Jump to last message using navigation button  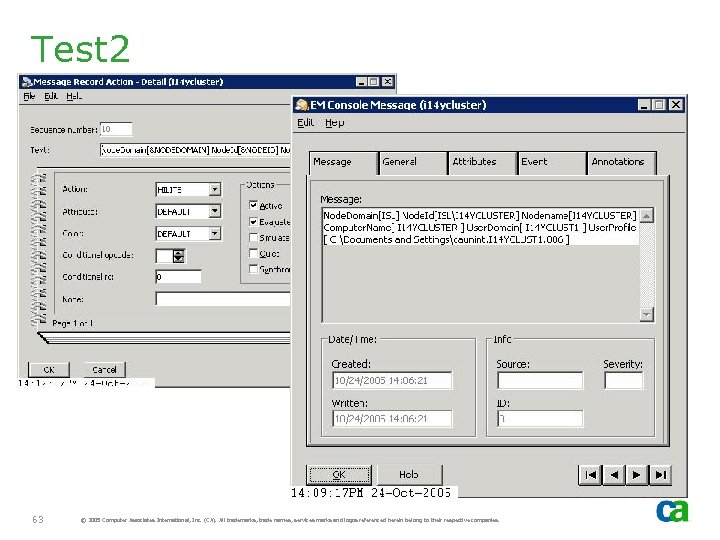point(660,475)
